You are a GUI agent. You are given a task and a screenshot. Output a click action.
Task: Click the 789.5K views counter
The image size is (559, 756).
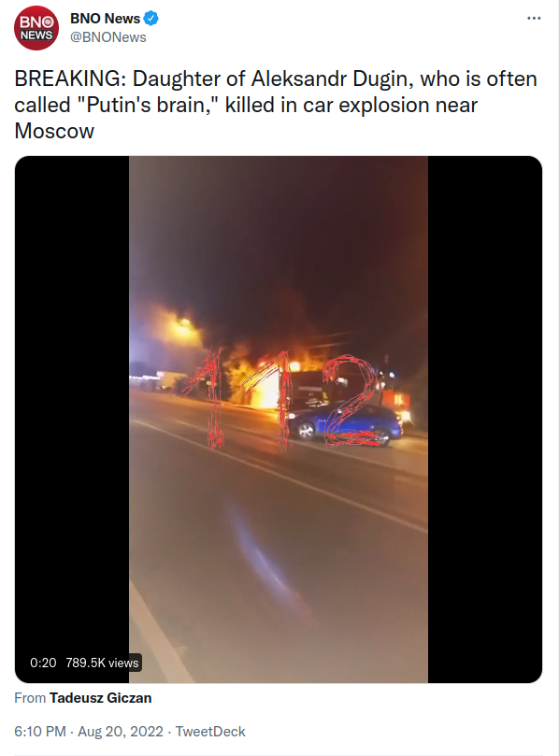[102, 663]
